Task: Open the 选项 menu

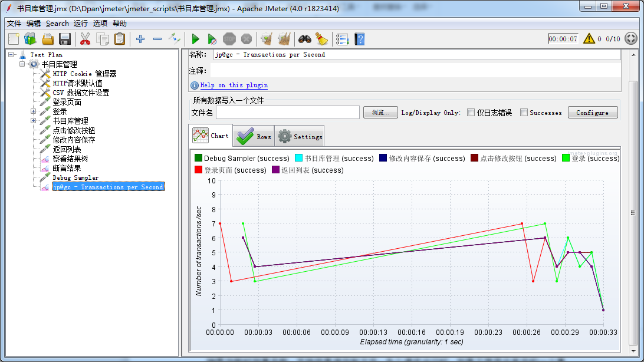Action: pos(100,24)
